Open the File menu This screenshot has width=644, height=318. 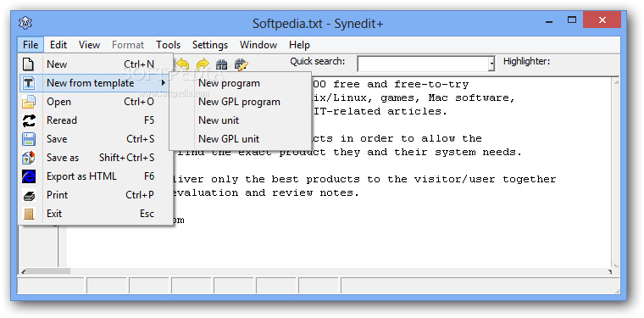pos(31,45)
